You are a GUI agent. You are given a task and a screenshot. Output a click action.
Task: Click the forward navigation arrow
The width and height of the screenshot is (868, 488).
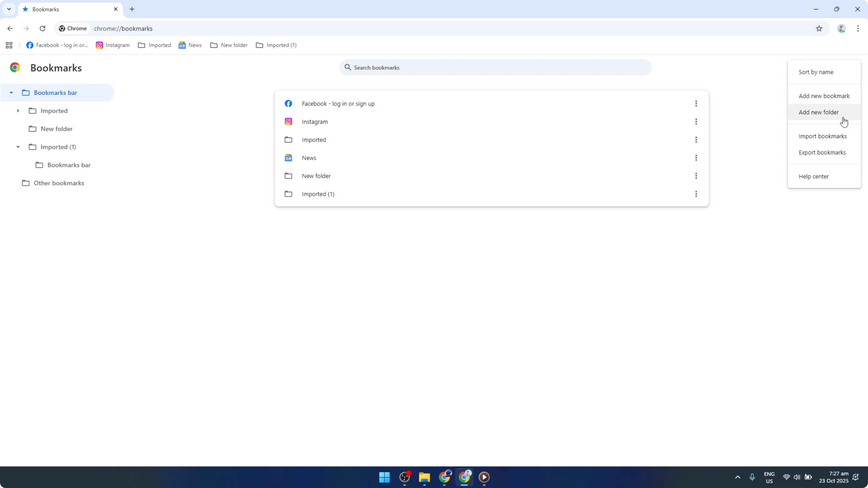pos(26,29)
